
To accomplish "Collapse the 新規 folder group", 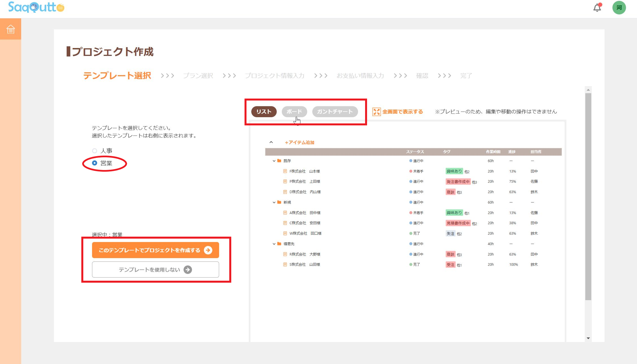I will 274,202.
